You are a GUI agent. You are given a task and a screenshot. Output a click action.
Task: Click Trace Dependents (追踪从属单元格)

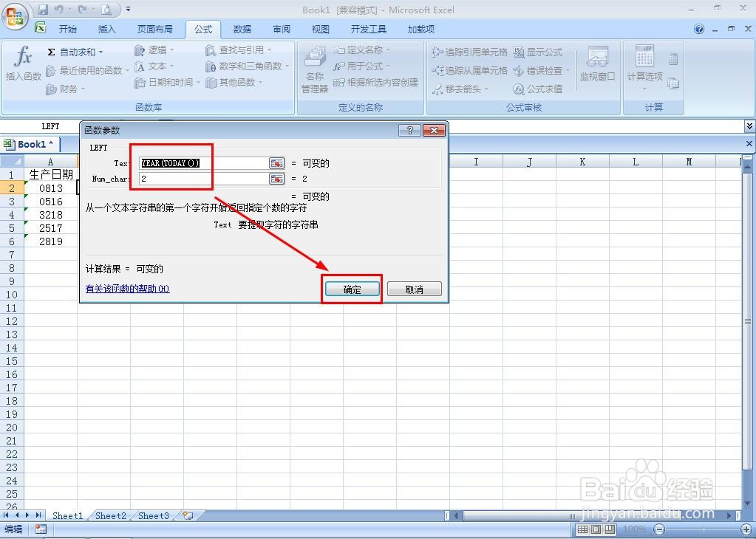(469, 71)
